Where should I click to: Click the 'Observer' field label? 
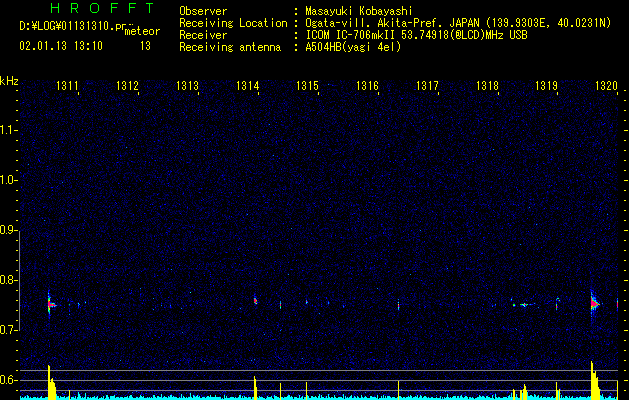coord(203,11)
